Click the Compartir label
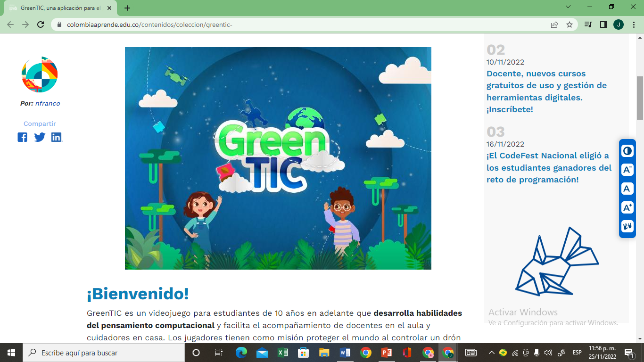Viewport: 644px width, 362px height. point(40,123)
